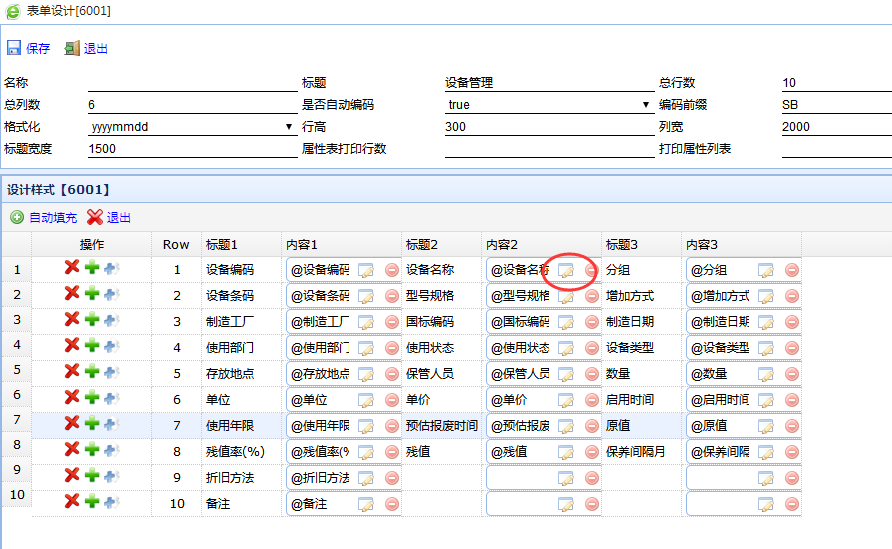This screenshot has height=549, width=892.
Task: Click red delete X in row 7
Action: pos(72,423)
